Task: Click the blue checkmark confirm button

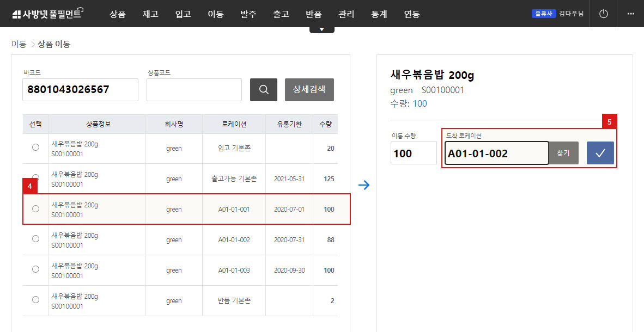Action: tap(600, 153)
